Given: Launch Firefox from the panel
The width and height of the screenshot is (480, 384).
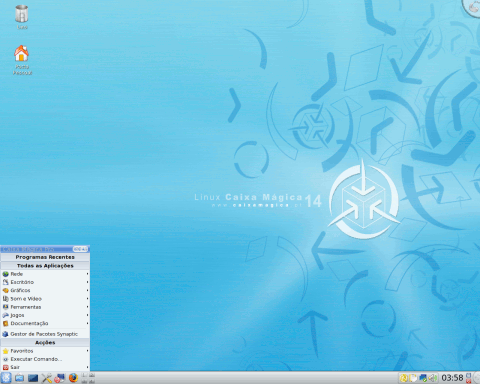Looking at the screenshot, I should pos(73,378).
